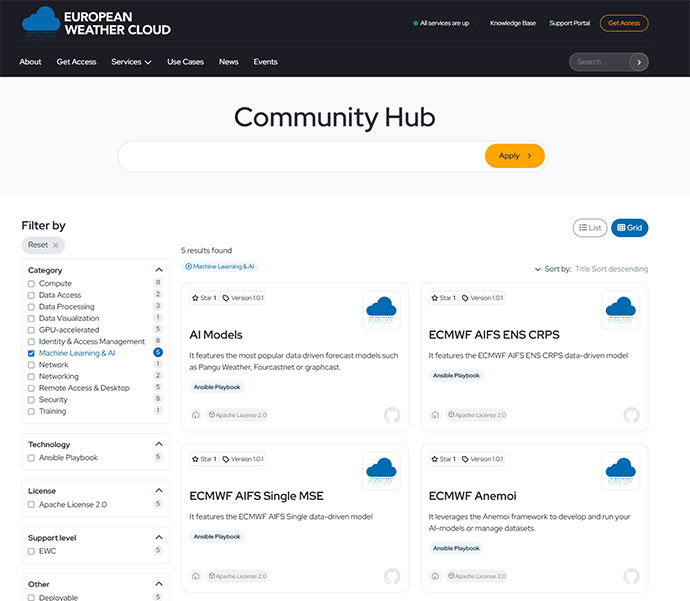Collapse the Technology filter section
Screen dimensions: 690x601
click(x=159, y=444)
